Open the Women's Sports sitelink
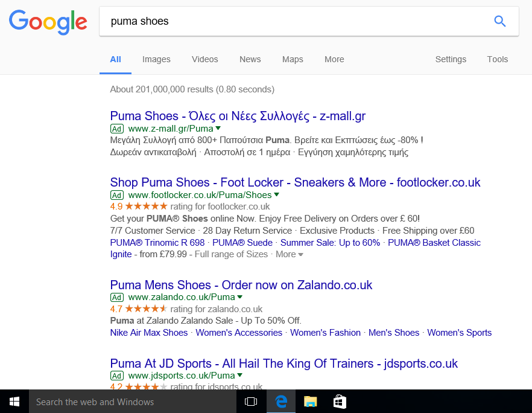Viewport: 532px width, 413px height. (460, 333)
